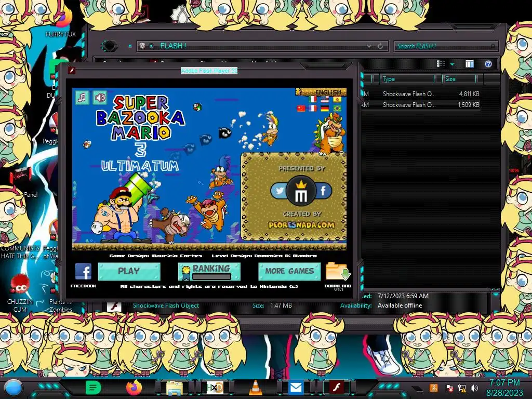Click the crowned M logo badge

pos(301,191)
